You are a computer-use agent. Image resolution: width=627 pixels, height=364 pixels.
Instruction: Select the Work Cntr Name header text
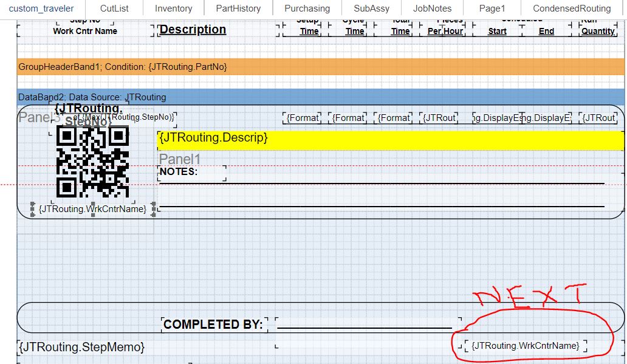85,31
